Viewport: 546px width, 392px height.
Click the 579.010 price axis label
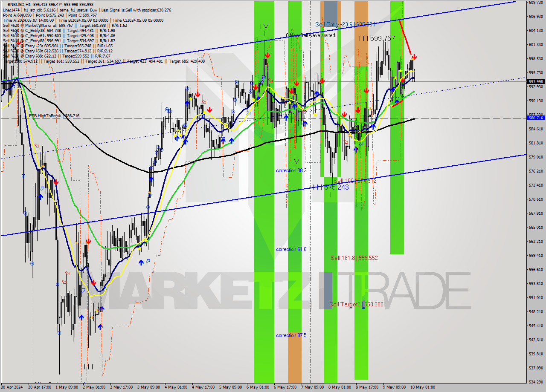(536, 157)
